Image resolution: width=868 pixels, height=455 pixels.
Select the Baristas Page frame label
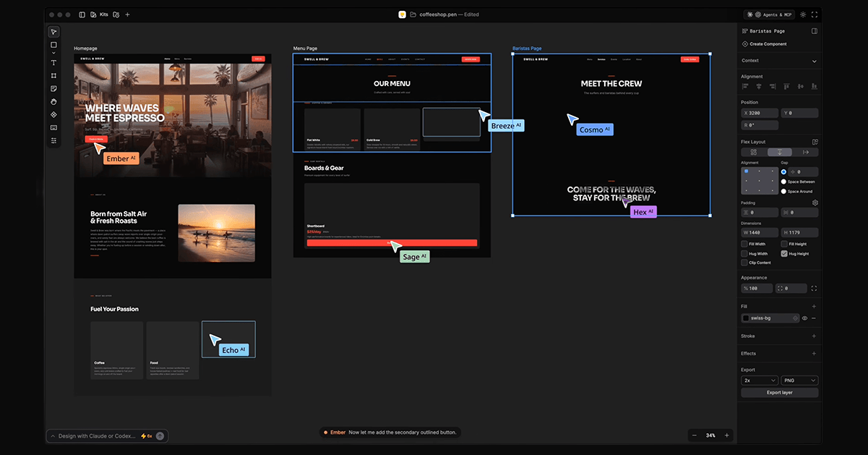pos(527,48)
